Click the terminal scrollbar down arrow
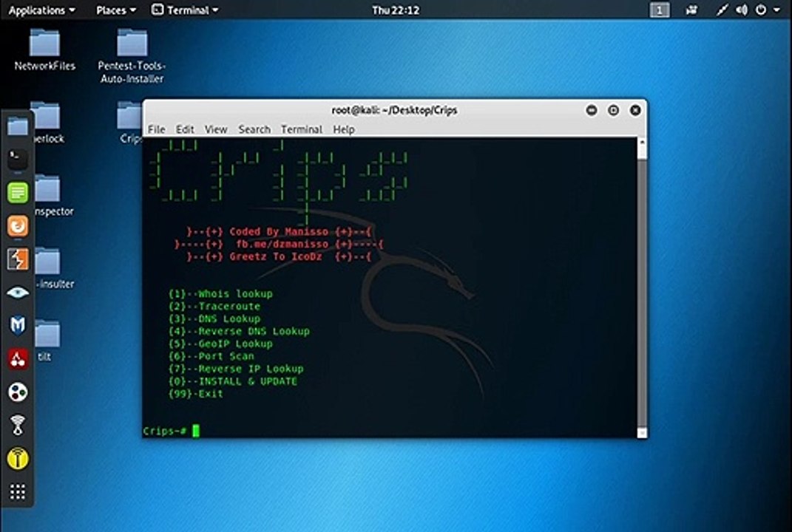 tap(642, 432)
